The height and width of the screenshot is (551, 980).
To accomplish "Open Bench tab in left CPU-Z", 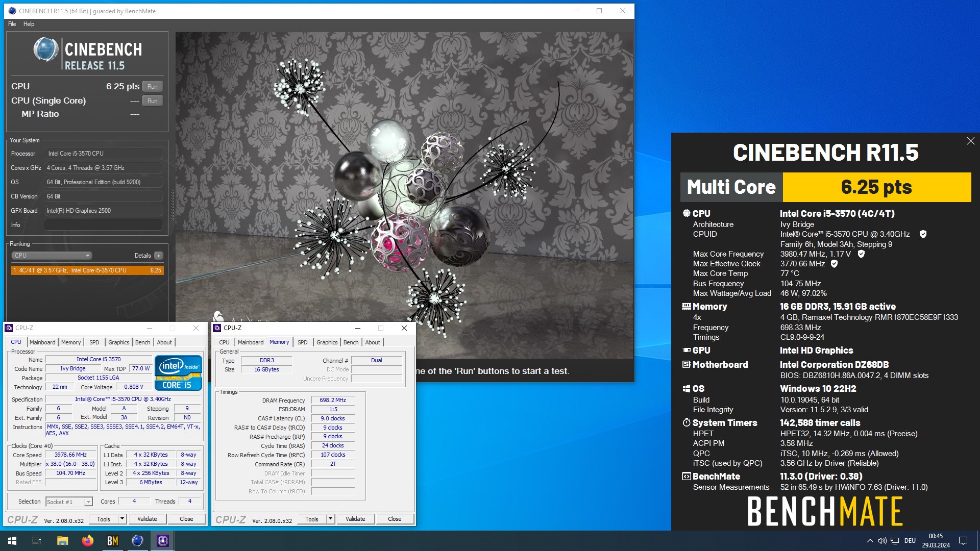I will [x=143, y=342].
